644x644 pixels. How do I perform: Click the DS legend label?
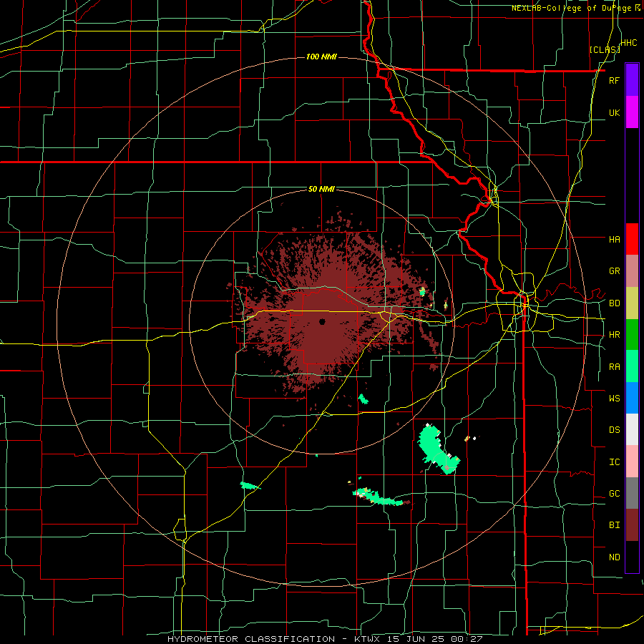614,430
